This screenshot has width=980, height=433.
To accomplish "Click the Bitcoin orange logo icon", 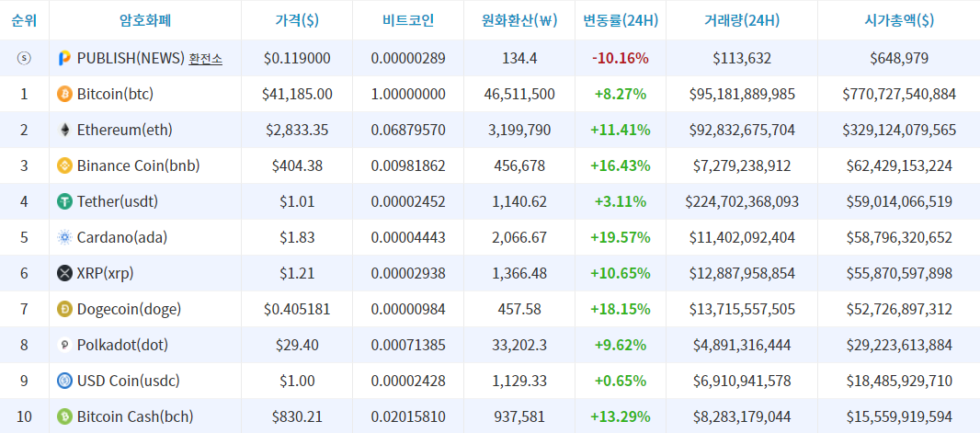I will 64,95.
